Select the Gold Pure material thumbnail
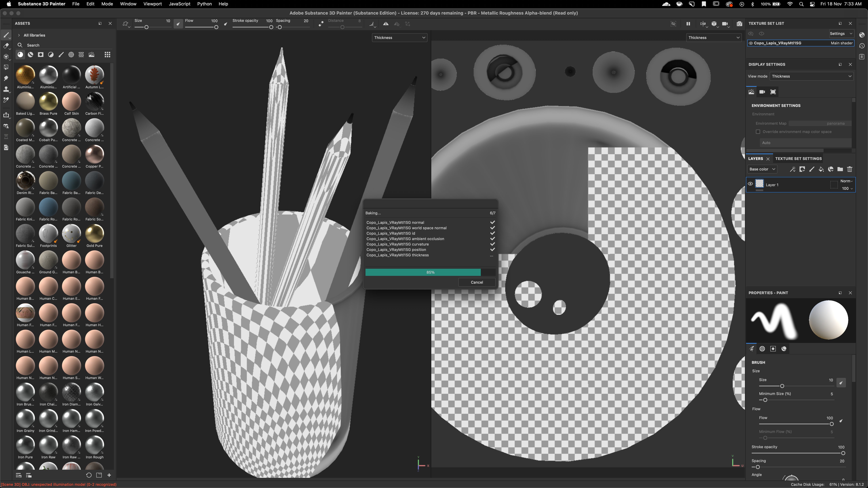This screenshot has height=488, width=868. 94,233
